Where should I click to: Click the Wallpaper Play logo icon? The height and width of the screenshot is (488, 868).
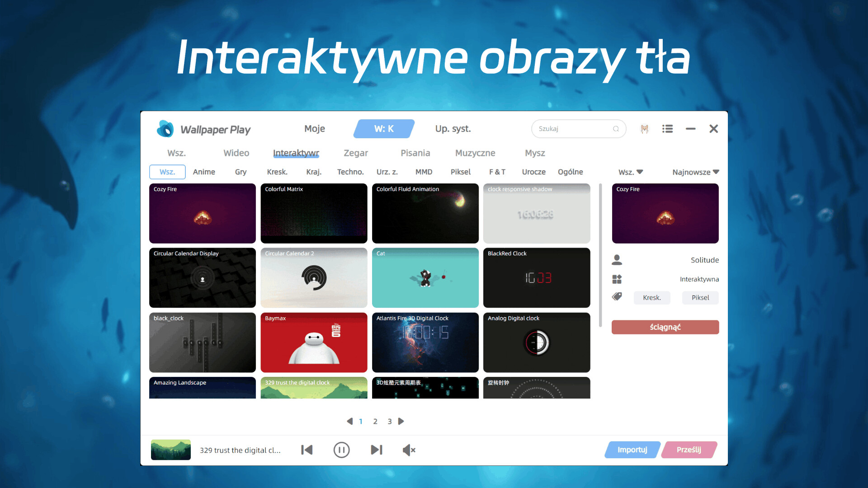coord(165,129)
